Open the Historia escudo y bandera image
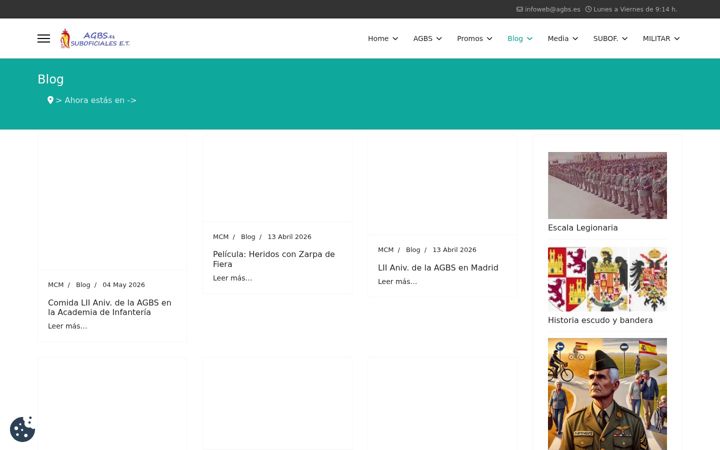The image size is (720, 450). click(607, 280)
